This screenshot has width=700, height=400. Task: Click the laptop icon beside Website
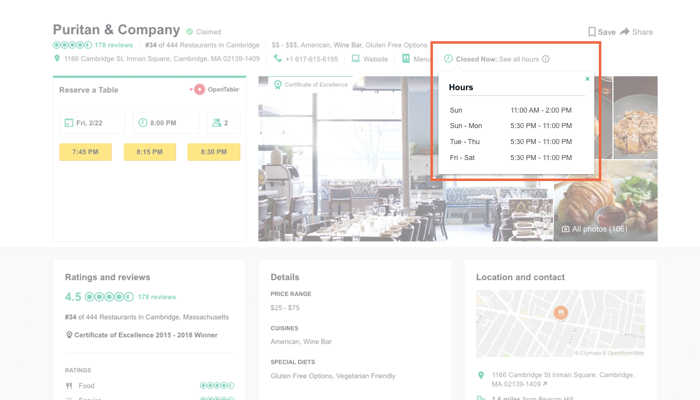pyautogui.click(x=355, y=58)
